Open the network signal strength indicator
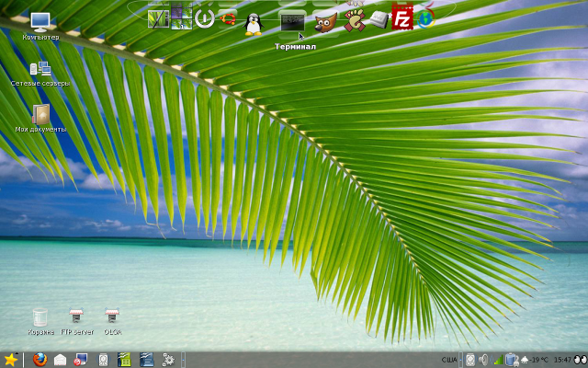The width and height of the screenshot is (588, 368). (498, 360)
